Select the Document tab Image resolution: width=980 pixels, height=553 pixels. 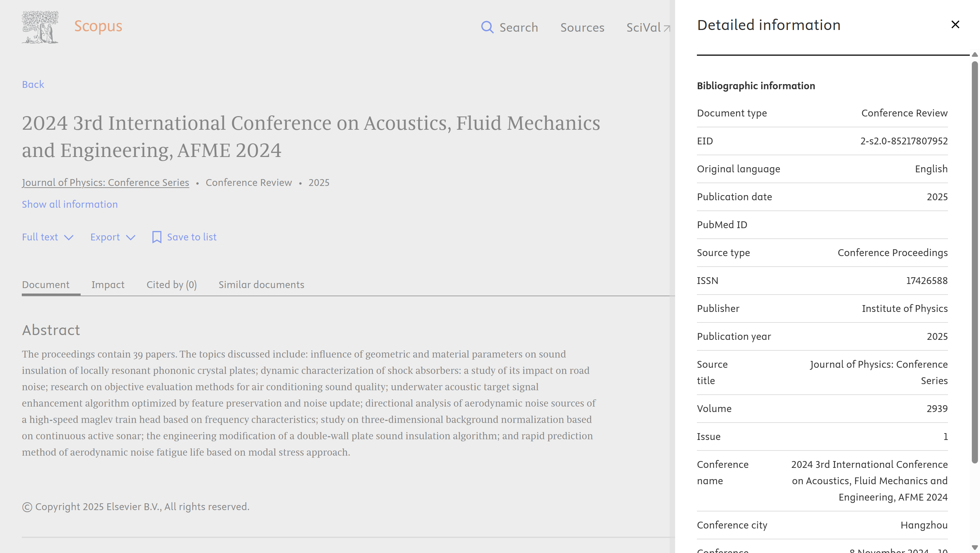tap(46, 285)
